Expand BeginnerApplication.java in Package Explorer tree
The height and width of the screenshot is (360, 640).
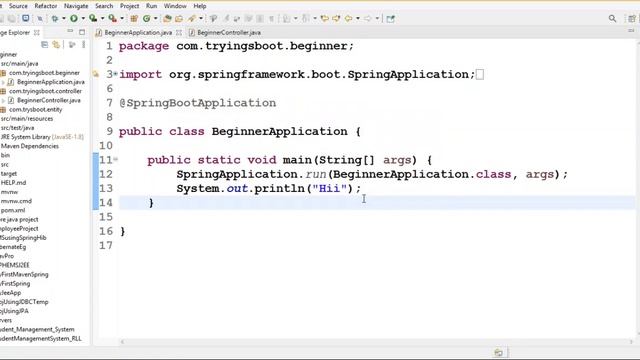pos(3,82)
